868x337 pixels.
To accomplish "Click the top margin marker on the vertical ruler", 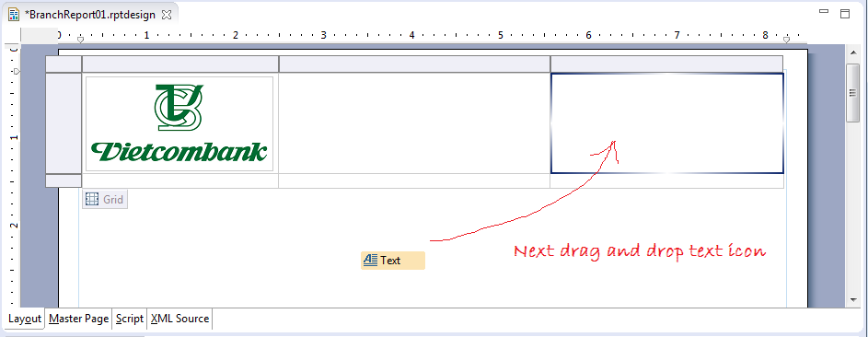I will pos(17,72).
